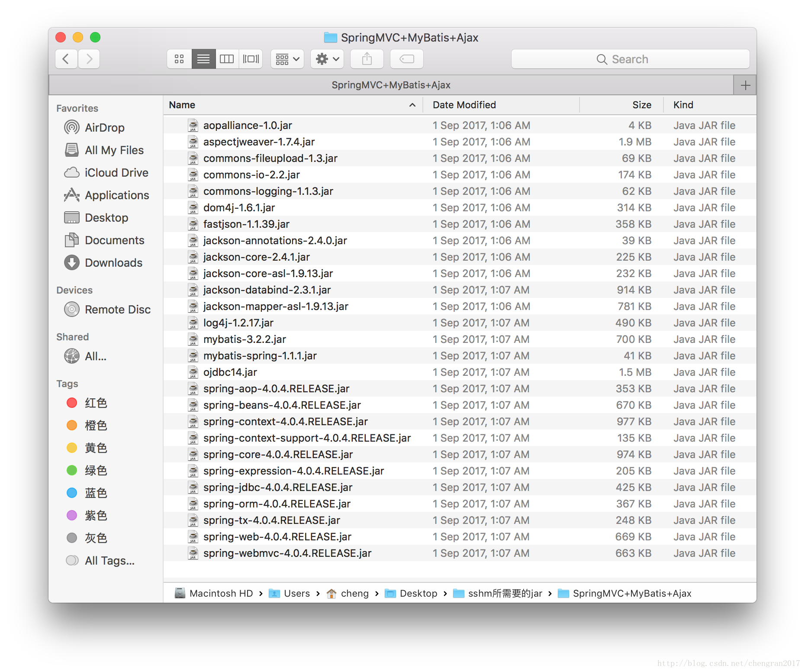
Task: Switch to column view
Action: coord(227,59)
